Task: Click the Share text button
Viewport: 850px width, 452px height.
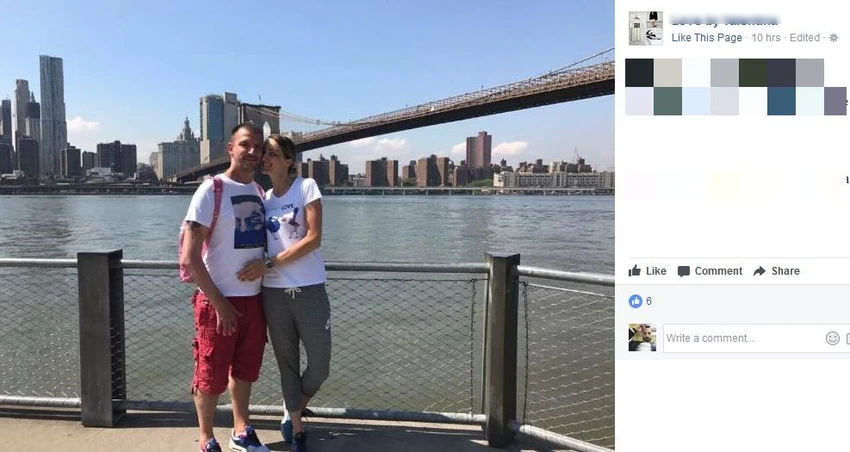Action: pos(785,271)
